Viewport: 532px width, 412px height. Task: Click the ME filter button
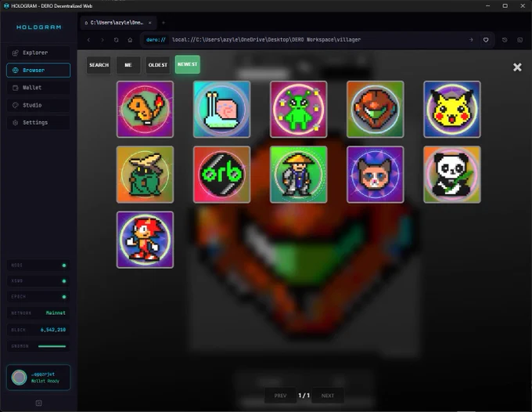128,65
